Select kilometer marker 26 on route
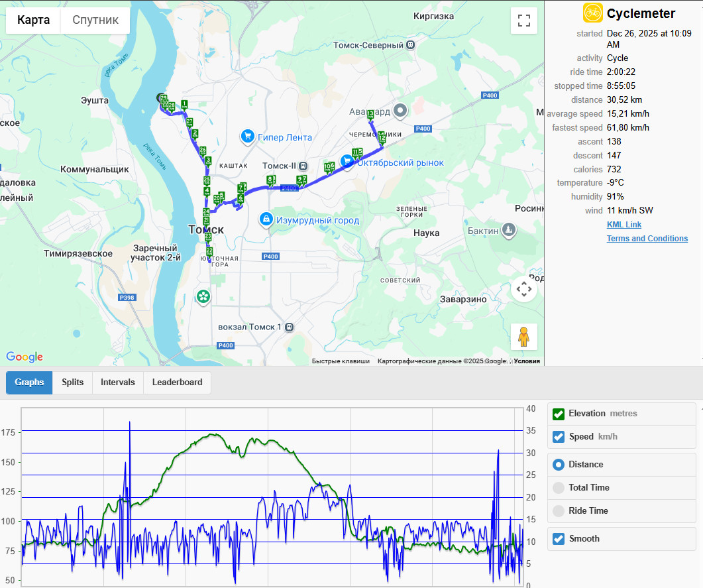 click(x=203, y=151)
